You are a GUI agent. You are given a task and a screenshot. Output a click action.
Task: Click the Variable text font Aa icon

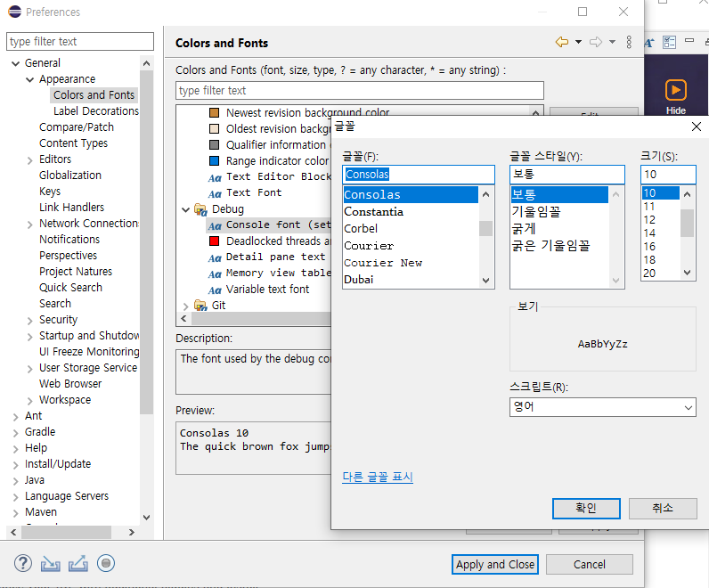point(215,290)
